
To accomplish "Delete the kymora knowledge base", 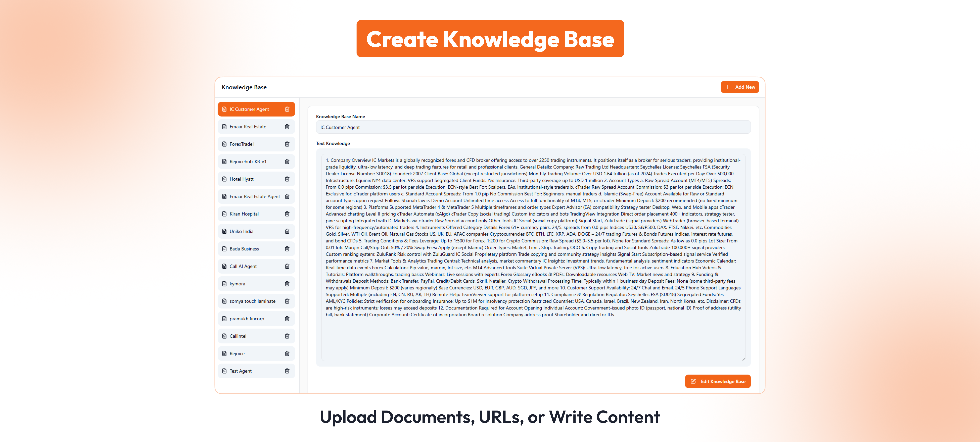I will pyautogui.click(x=287, y=284).
